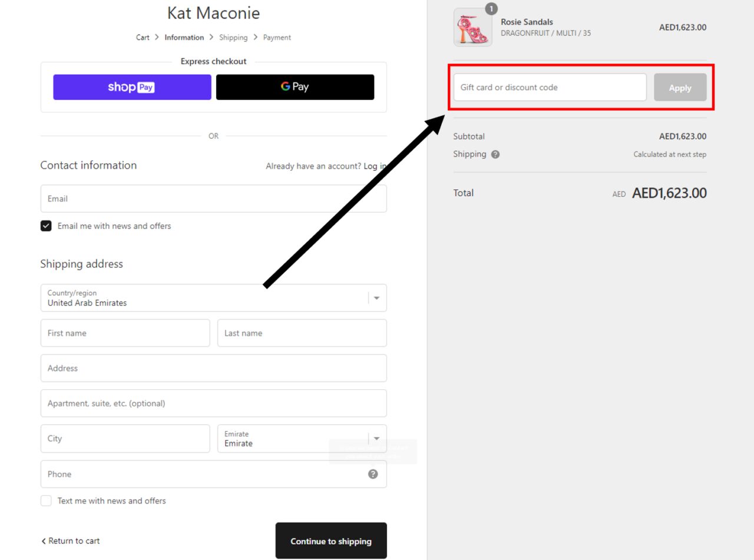
Task: Focus the First name field
Action: coord(125,333)
